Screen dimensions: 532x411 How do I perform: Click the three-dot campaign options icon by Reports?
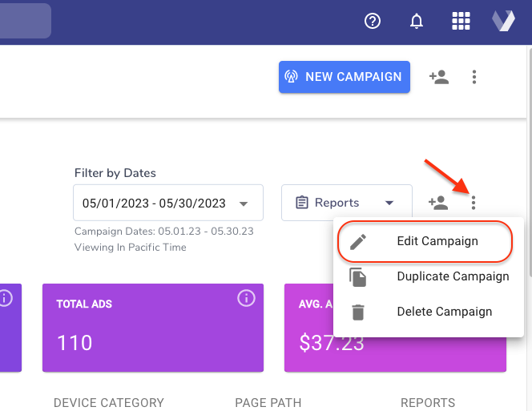(x=474, y=203)
